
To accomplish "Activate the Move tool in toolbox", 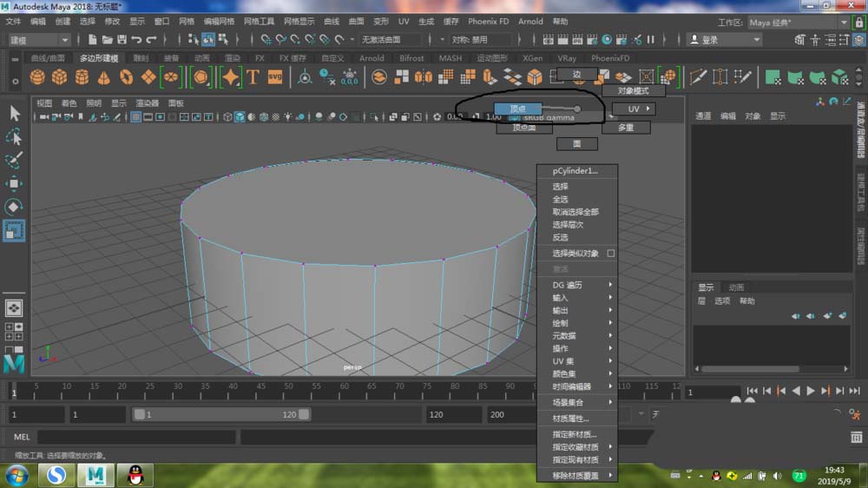I will point(15,183).
